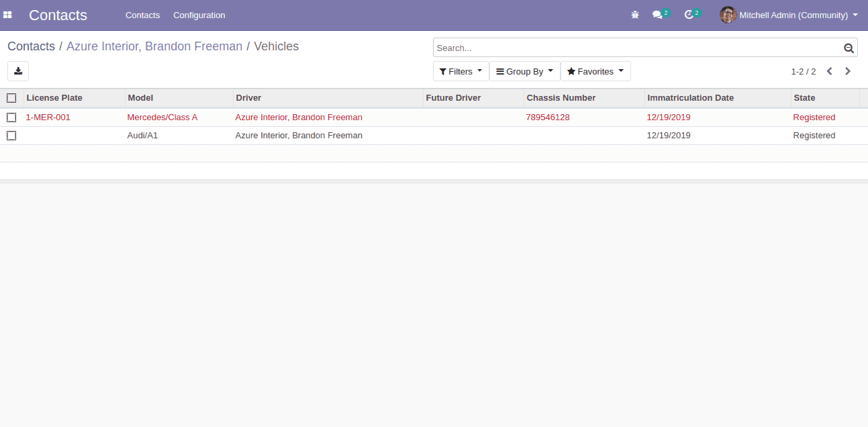The height and width of the screenshot is (427, 868).
Task: Click the driver cell in Mercedes row
Action: (299, 117)
